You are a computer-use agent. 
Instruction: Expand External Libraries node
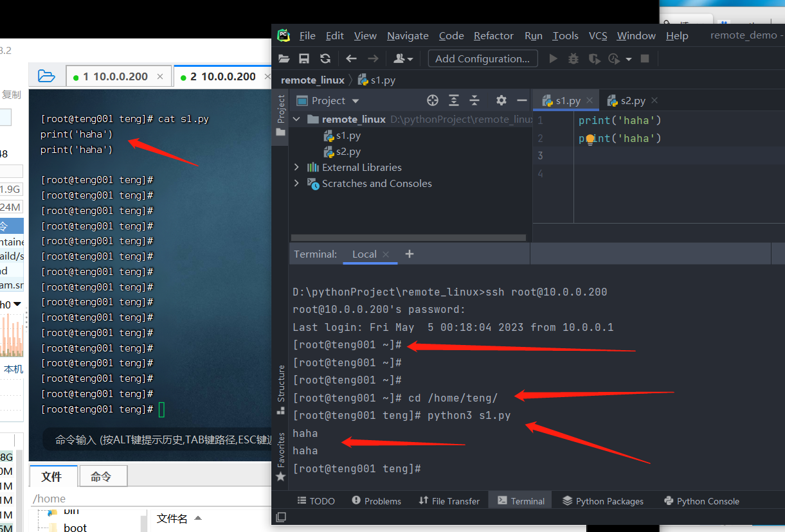[296, 167]
